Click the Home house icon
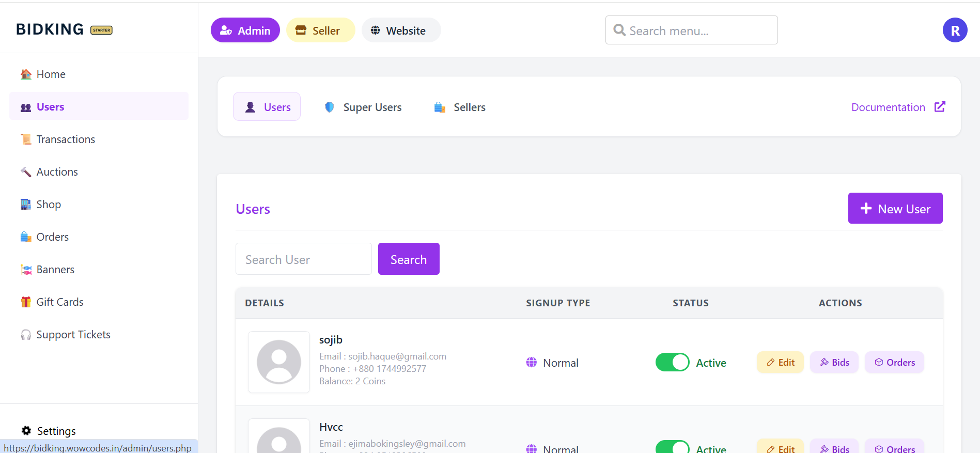The width and height of the screenshot is (980, 453). (x=26, y=74)
